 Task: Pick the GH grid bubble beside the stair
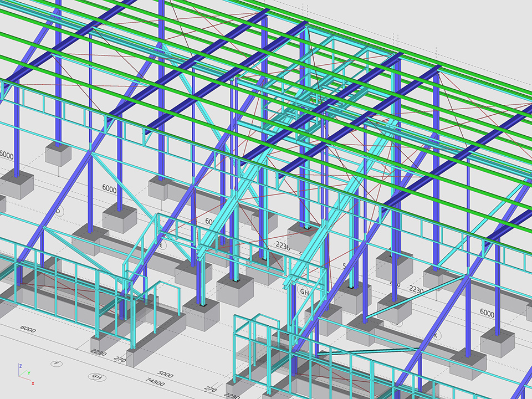click(305, 291)
